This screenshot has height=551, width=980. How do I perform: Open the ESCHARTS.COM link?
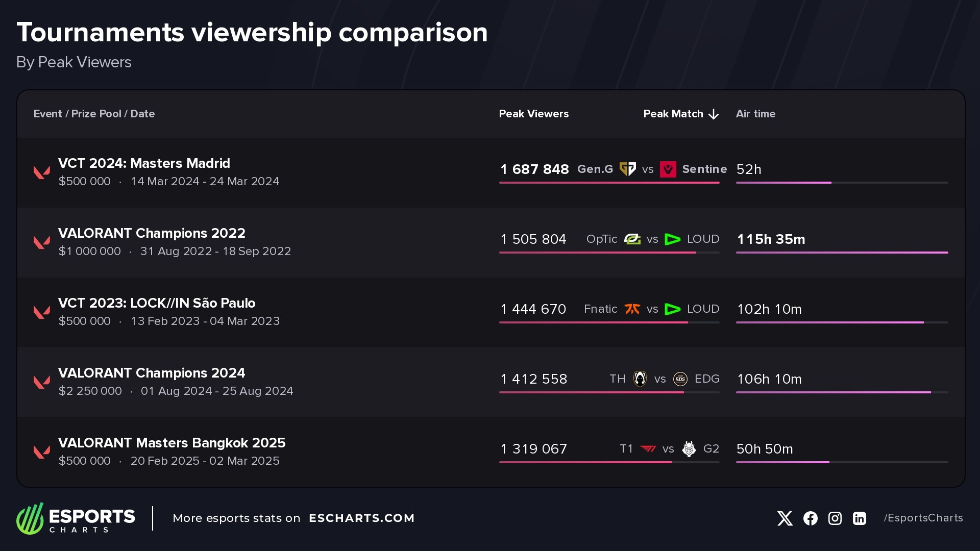(x=361, y=518)
